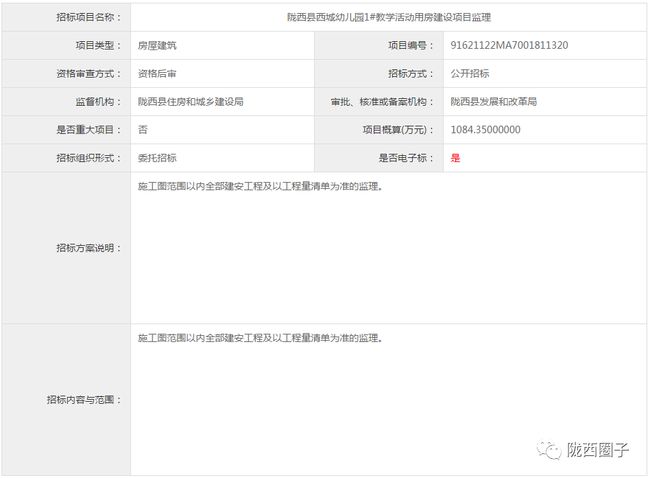Click the 委托招标 value
The width and height of the screenshot is (650, 478).
point(157,158)
